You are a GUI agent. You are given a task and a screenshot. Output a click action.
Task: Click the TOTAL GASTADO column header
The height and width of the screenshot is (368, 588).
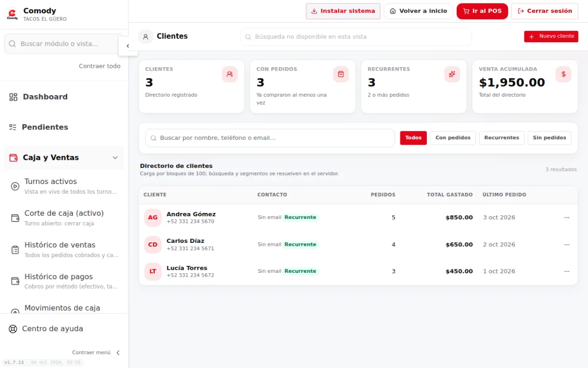(x=450, y=195)
